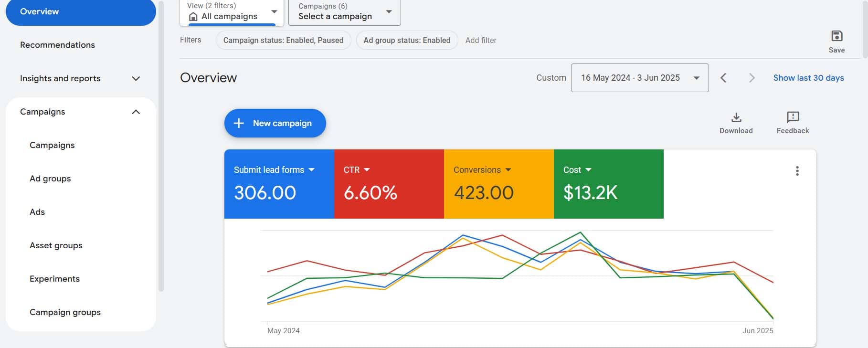Download the overview report
The height and width of the screenshot is (348, 868).
[736, 117]
